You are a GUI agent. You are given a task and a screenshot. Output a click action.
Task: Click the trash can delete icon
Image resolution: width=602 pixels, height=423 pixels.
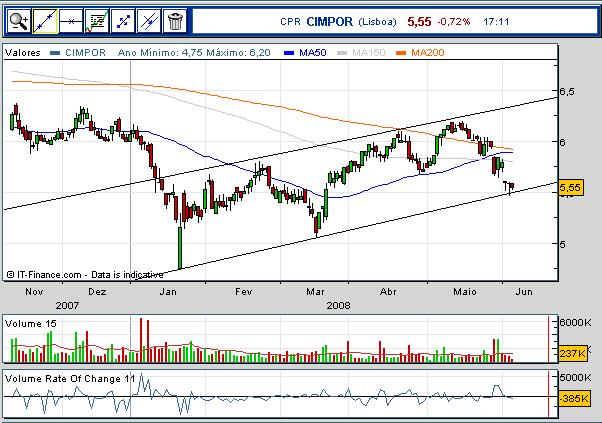(x=175, y=21)
